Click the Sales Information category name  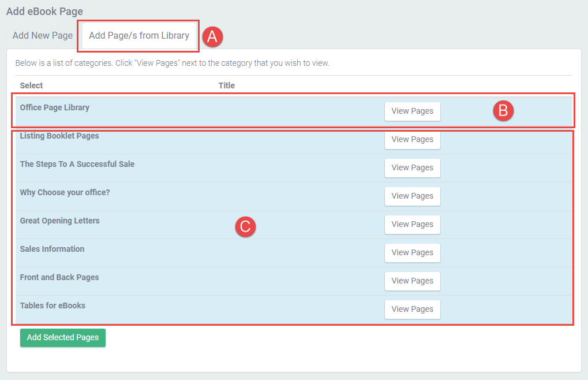click(52, 249)
